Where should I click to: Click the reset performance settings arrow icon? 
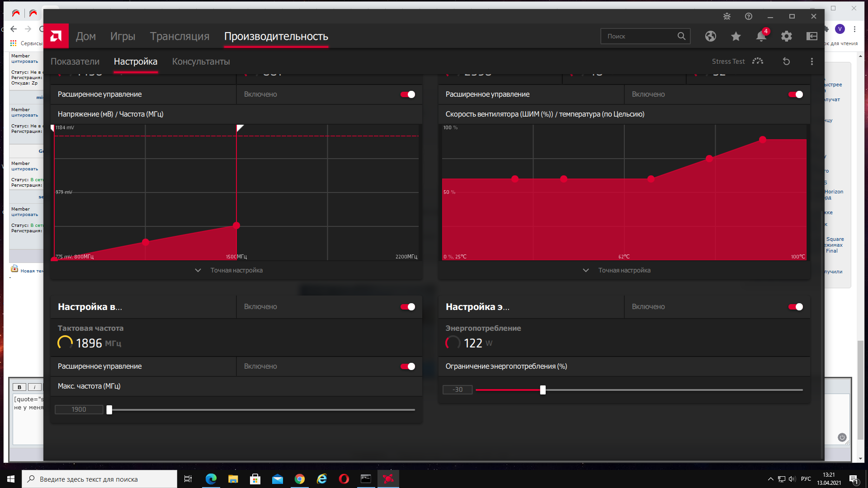tap(786, 61)
